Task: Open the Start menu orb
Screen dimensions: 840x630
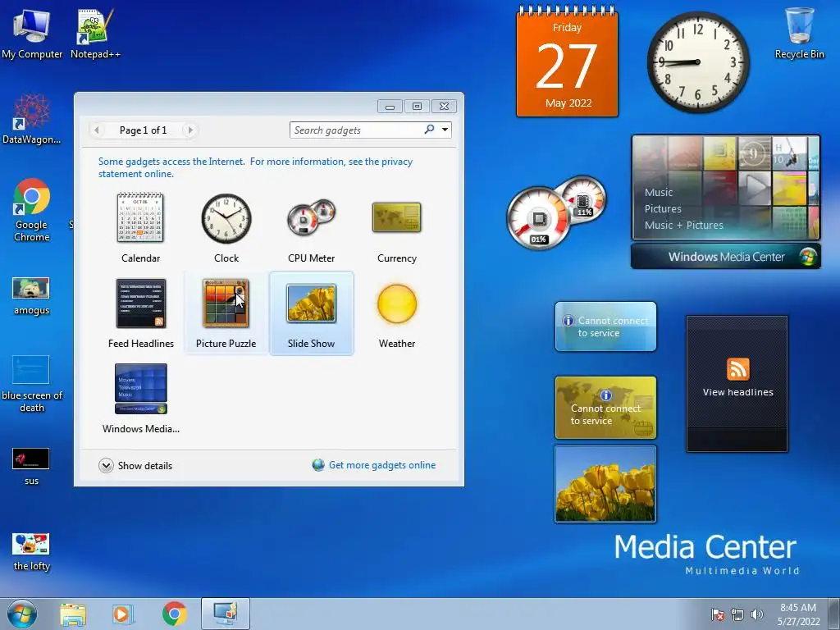Action: [22, 614]
